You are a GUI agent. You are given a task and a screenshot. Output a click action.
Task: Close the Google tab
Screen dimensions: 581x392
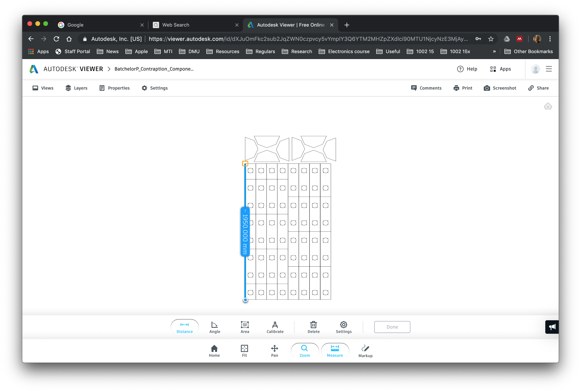(142, 25)
